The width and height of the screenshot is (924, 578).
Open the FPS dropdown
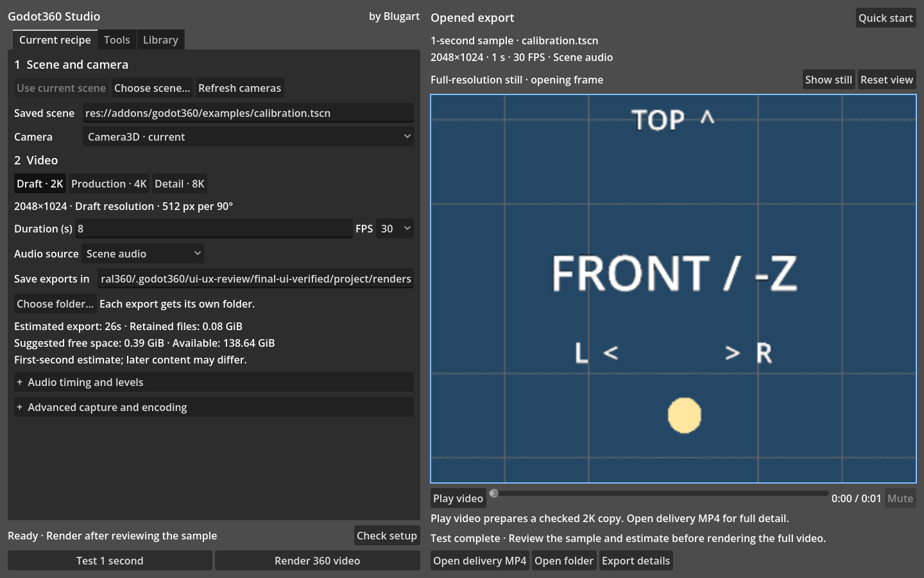(x=395, y=229)
